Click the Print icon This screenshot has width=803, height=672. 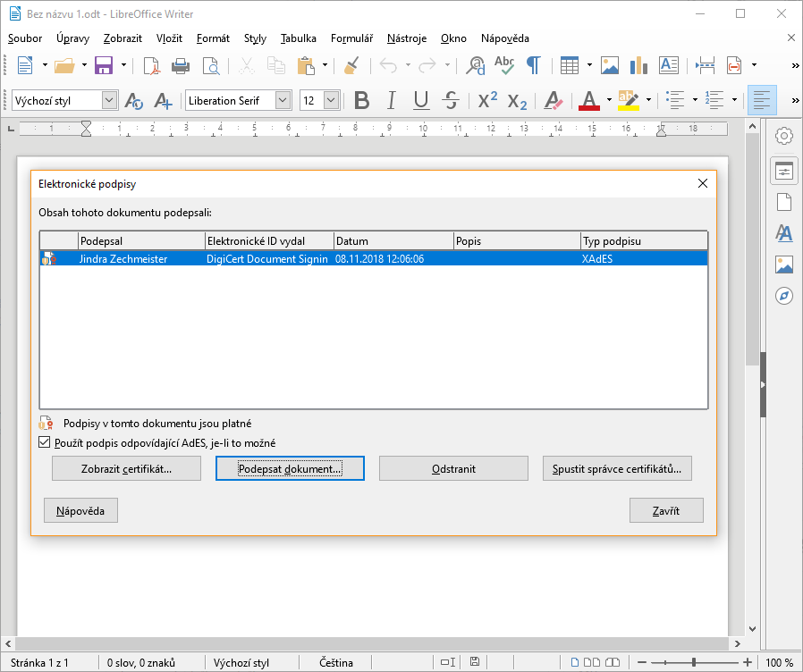(181, 65)
